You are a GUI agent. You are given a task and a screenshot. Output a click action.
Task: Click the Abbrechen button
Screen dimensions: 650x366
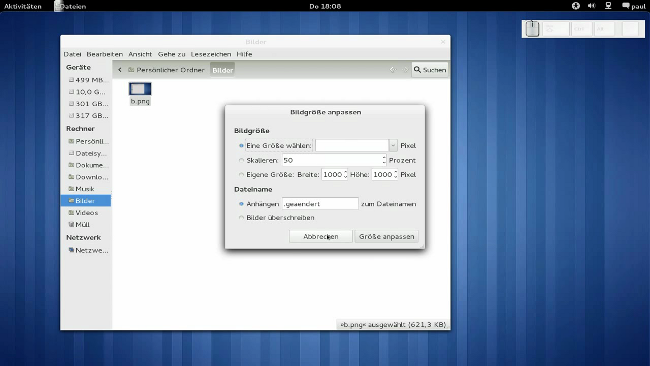320,237
